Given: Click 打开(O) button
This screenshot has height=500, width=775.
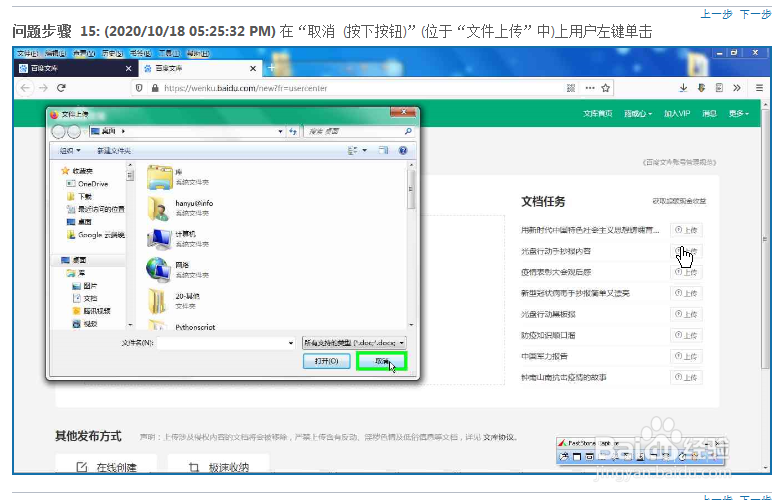Looking at the screenshot, I should (326, 361).
